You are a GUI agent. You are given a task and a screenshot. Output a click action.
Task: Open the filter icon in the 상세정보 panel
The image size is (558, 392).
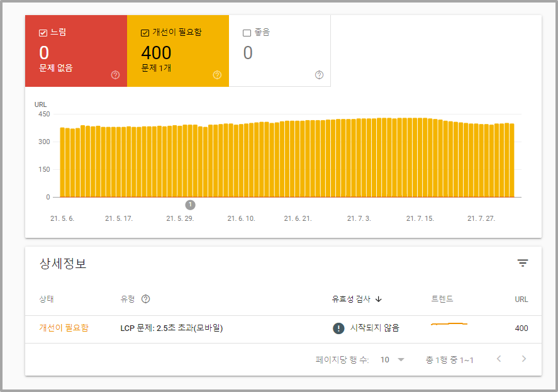coord(523,263)
